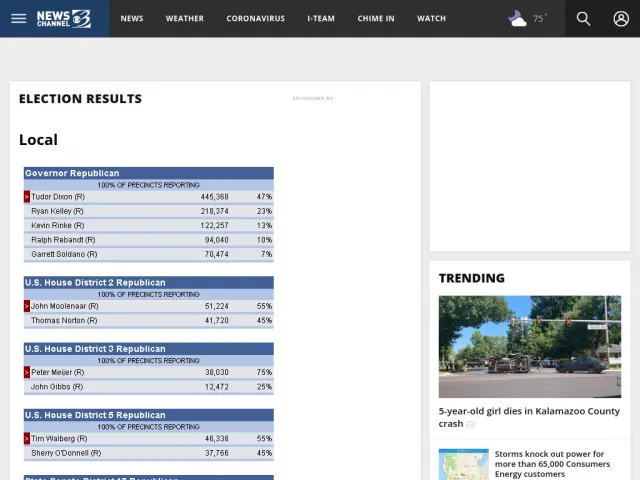Viewport: 640px width, 480px height.
Task: Click the 47% share for Tudor Dixon
Action: point(264,197)
